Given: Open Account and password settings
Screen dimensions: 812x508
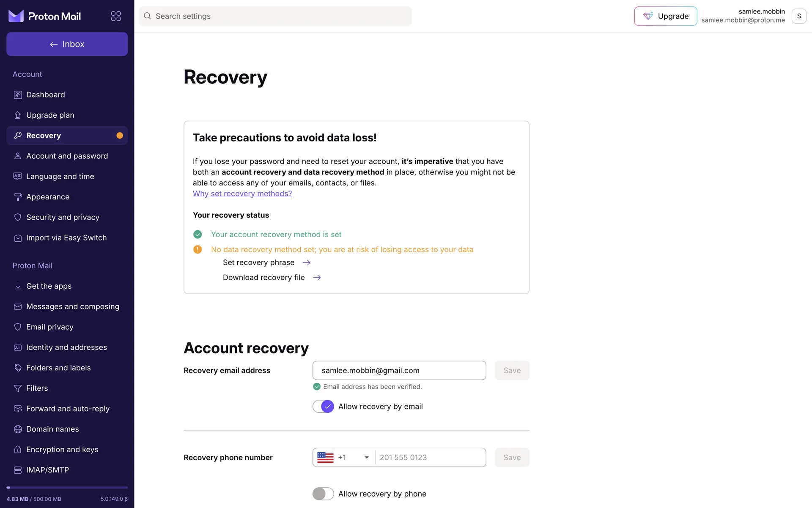Looking at the screenshot, I should point(67,156).
